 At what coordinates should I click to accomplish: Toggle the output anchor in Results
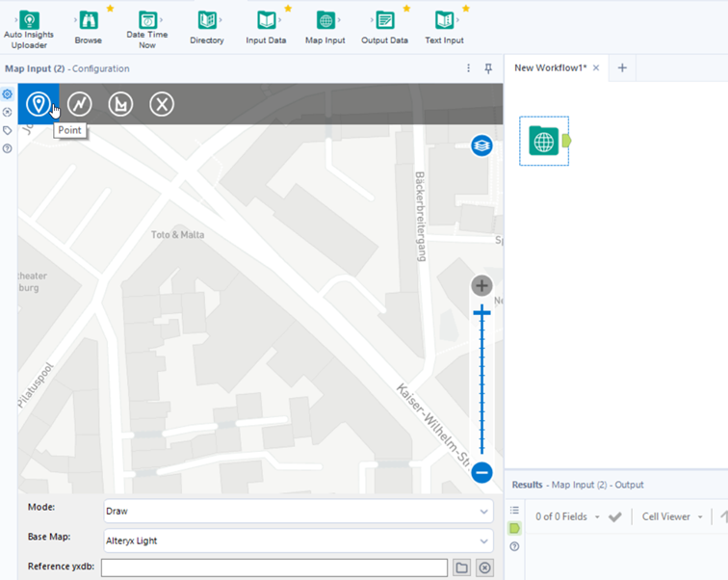point(514,528)
